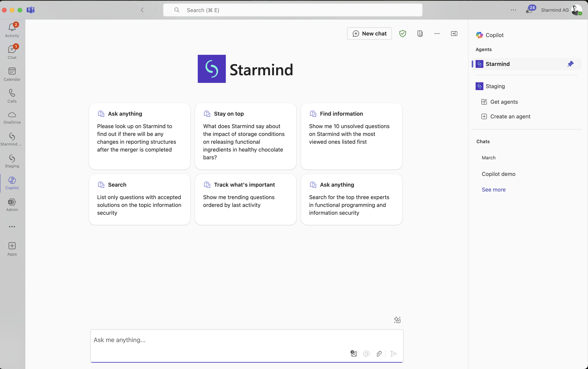Click the attach file paperclip icon
The height and width of the screenshot is (369, 588).
pos(379,354)
